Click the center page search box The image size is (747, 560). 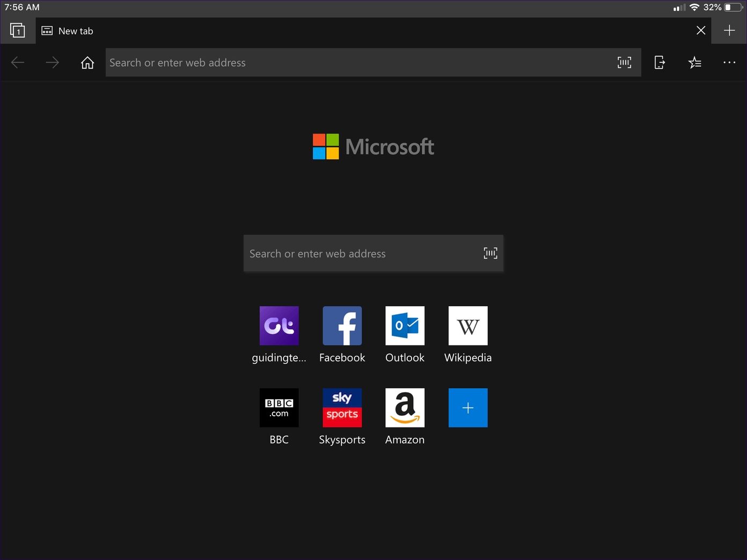click(x=362, y=254)
